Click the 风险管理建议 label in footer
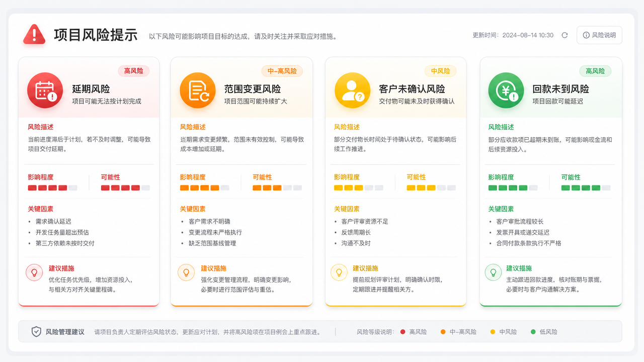644x362 pixels. point(65,332)
